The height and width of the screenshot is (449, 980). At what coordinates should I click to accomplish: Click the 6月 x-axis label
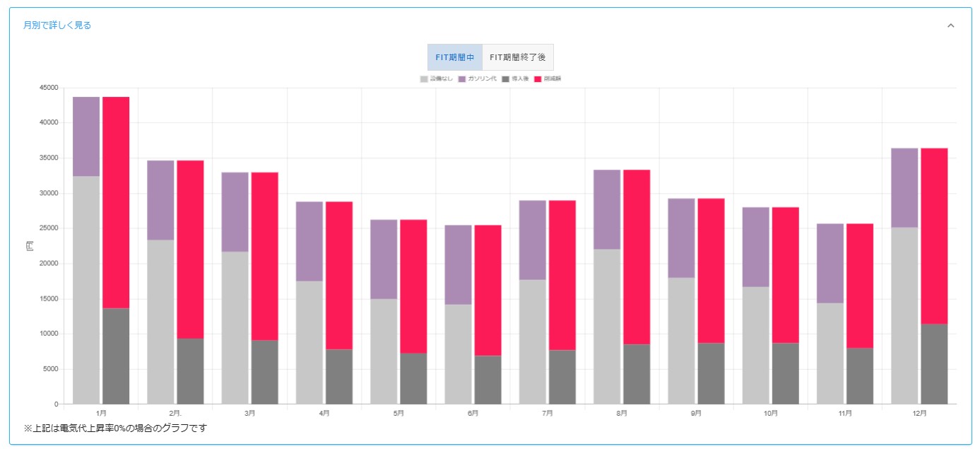[x=473, y=413]
